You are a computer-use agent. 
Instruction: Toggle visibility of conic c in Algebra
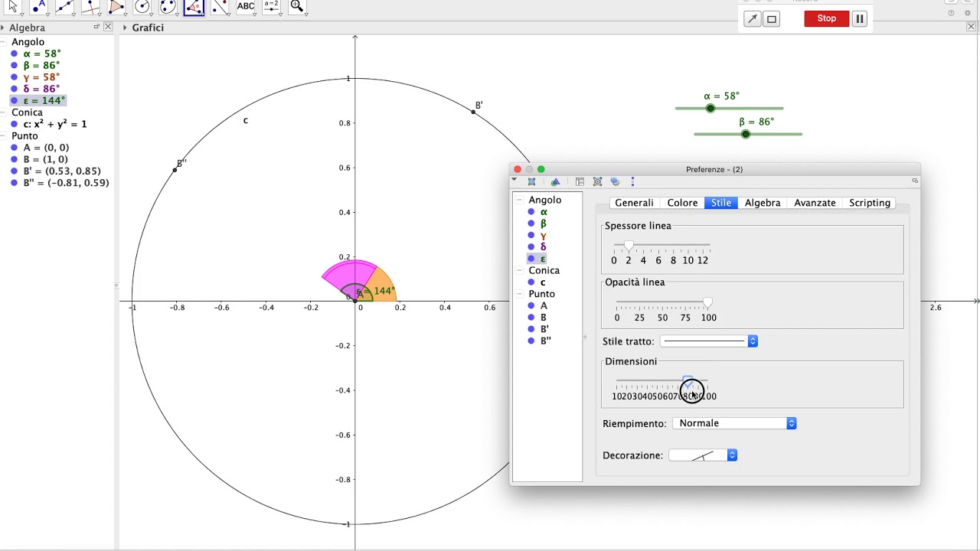tap(15, 124)
